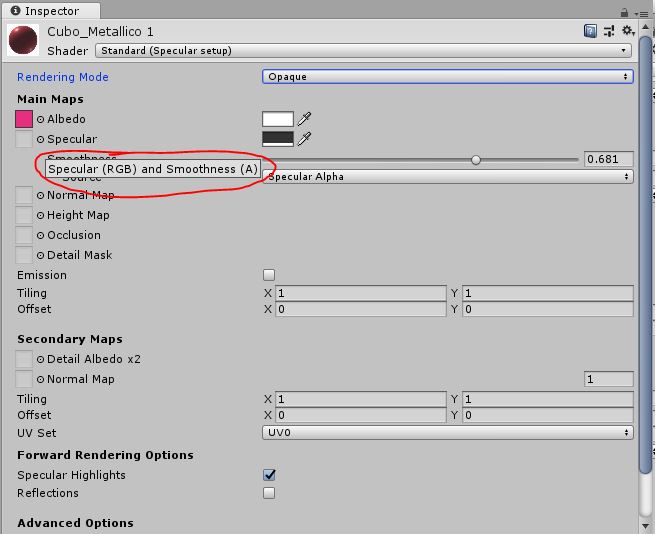Click the Secondary Maps Tiling X field
The width and height of the screenshot is (655, 534).
pos(361,399)
